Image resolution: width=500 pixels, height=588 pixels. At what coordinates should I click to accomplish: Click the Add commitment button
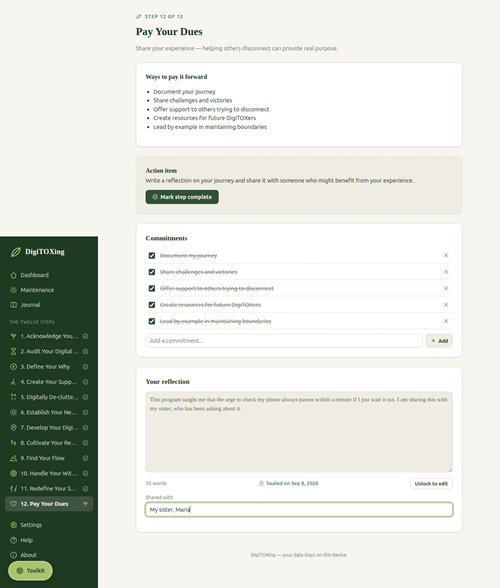[x=439, y=341]
